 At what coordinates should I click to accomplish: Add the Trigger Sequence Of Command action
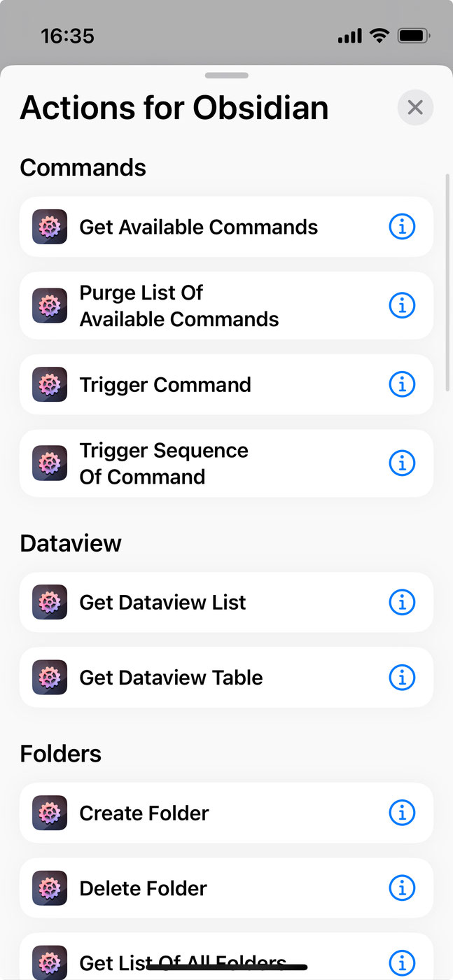[164, 463]
